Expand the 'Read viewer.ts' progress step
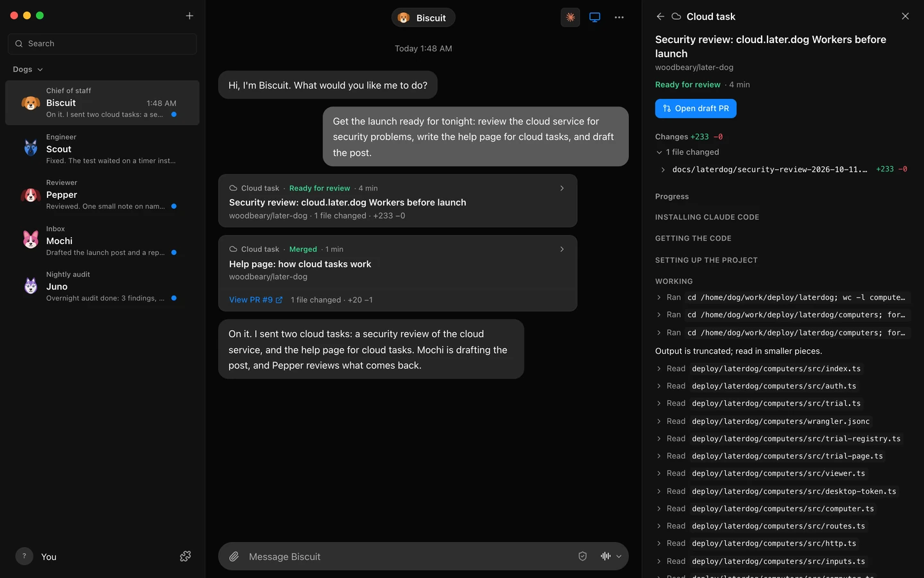Viewport: 924px width, 578px height. pos(659,473)
